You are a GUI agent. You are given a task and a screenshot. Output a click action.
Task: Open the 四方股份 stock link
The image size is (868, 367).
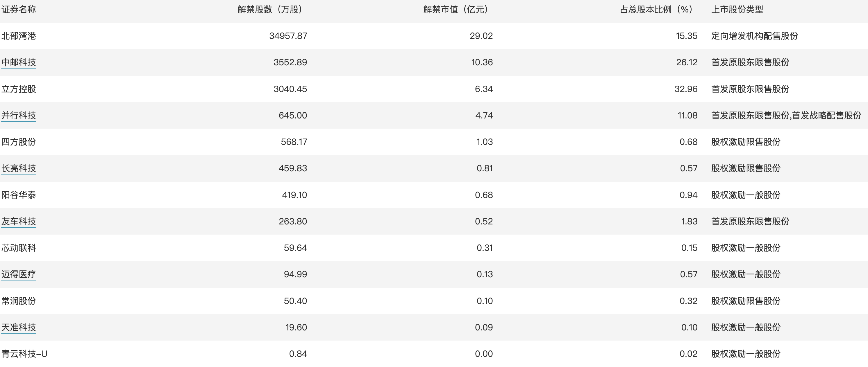pos(19,142)
